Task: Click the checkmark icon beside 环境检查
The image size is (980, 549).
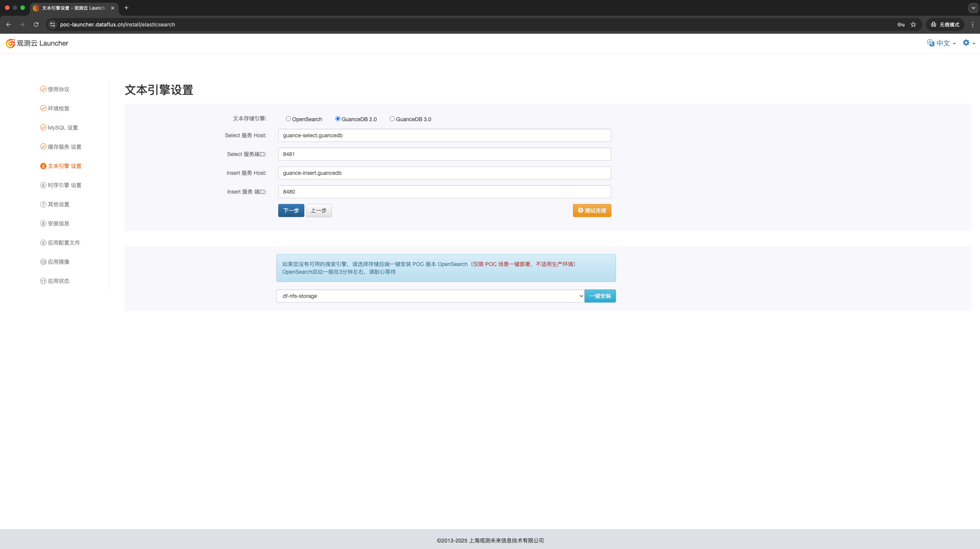Action: point(43,108)
